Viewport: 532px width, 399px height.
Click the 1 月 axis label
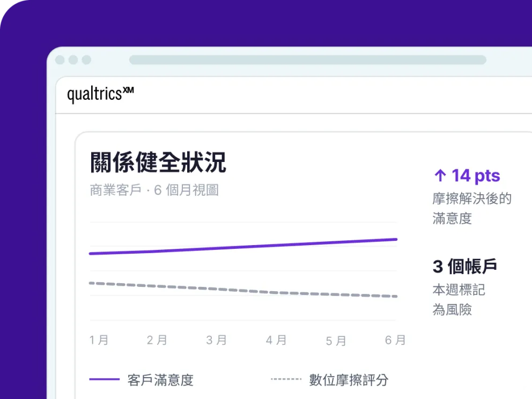(99, 340)
